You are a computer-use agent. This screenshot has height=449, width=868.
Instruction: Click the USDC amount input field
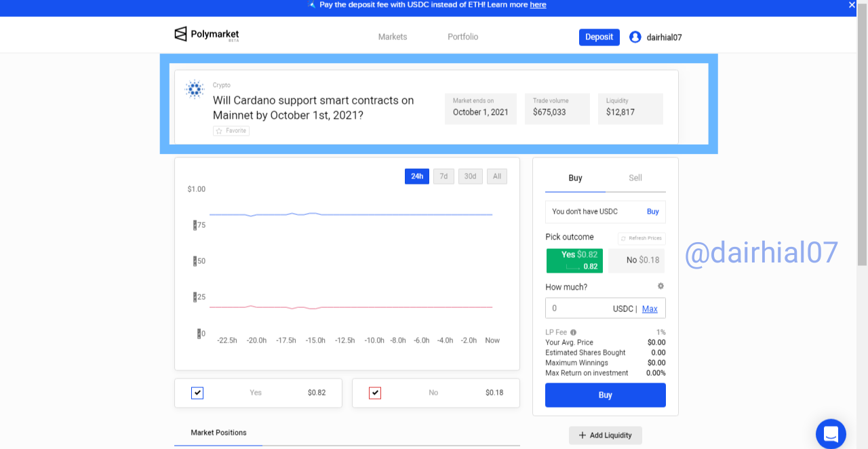click(x=606, y=308)
